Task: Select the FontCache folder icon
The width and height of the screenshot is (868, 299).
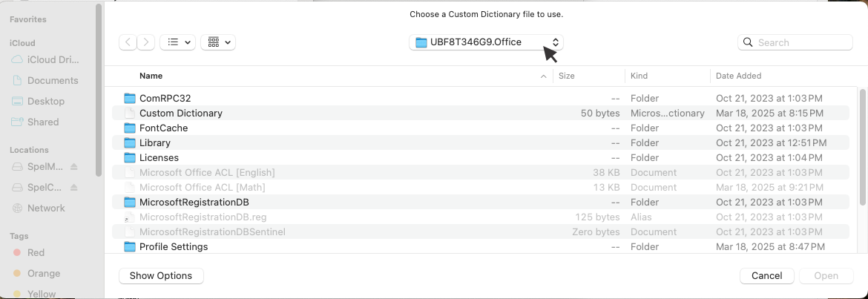Action: pyautogui.click(x=130, y=128)
